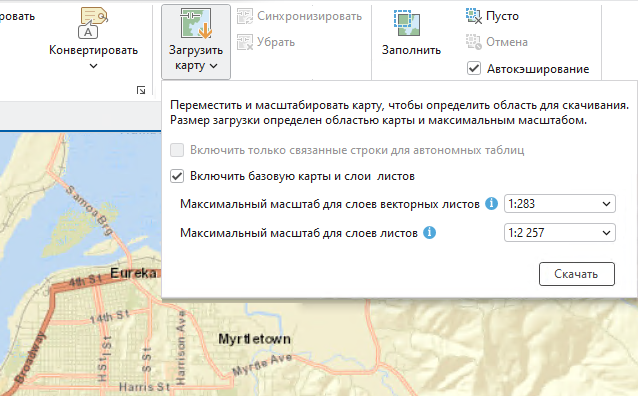
Task: Click the Убрать text label
Action: [276, 42]
